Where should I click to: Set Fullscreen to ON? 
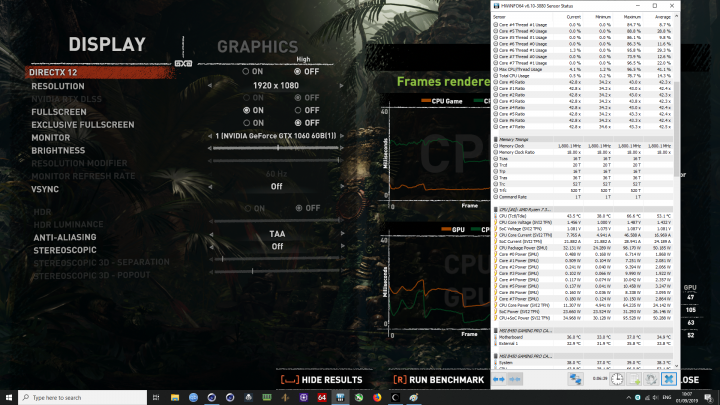[x=247, y=110]
